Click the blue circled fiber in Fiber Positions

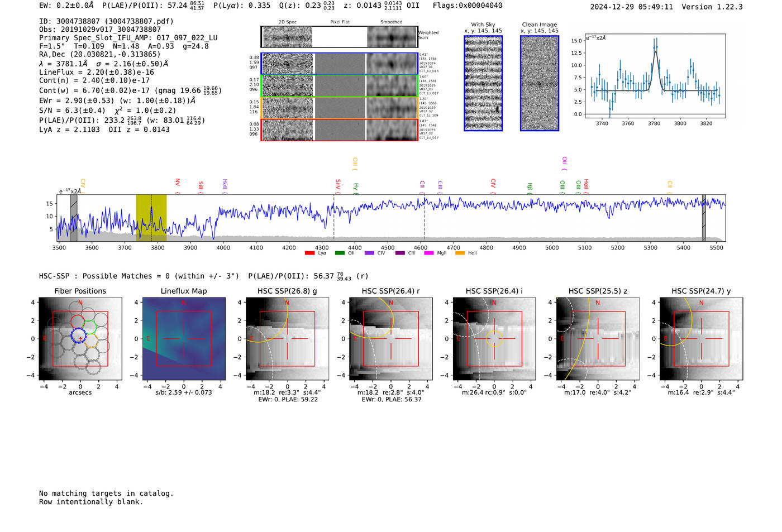click(78, 336)
